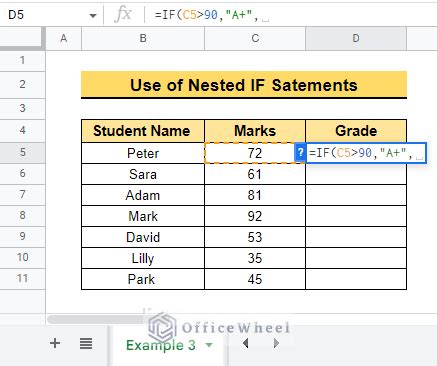Select row 10 header

point(22,257)
